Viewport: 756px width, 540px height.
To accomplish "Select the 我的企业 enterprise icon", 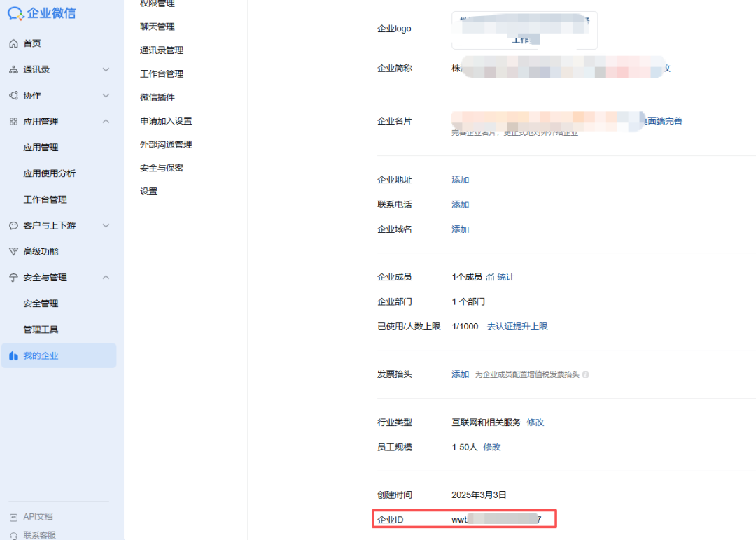I will click(x=13, y=355).
